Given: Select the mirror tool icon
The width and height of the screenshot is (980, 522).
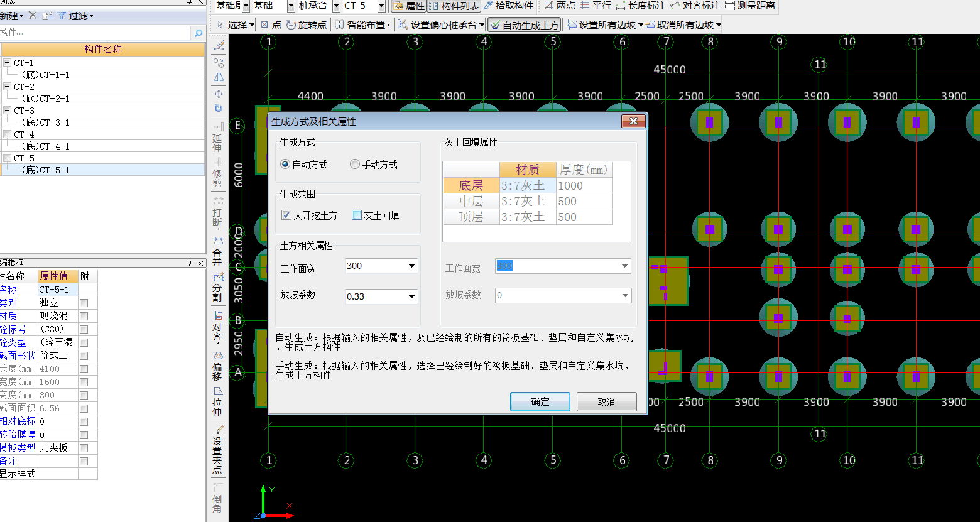Looking at the screenshot, I should point(219,77).
